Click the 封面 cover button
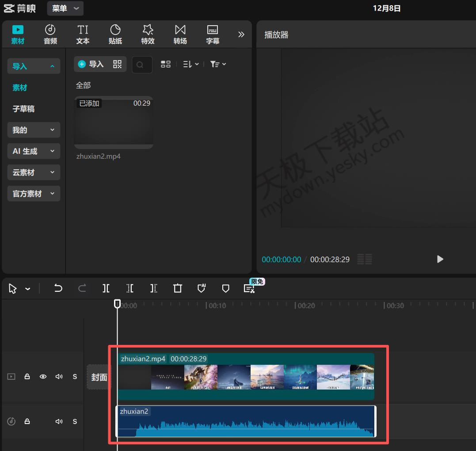This screenshot has width=476, height=451. click(x=99, y=377)
